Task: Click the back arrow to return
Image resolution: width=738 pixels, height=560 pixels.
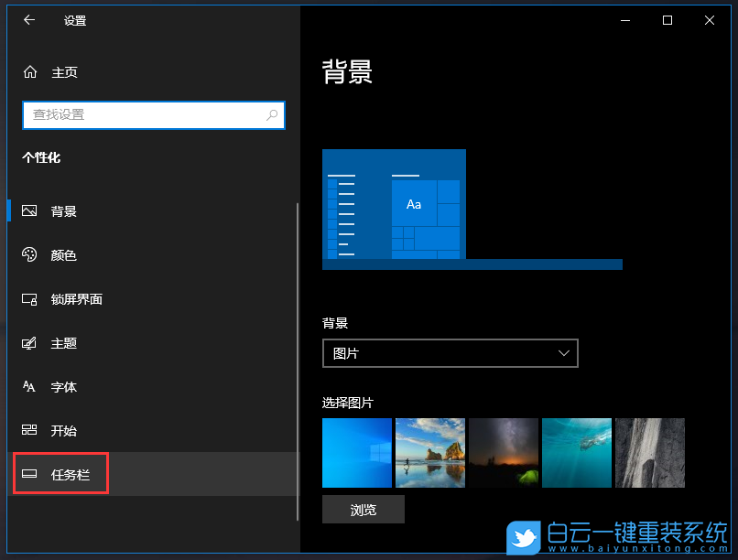Action: [28, 19]
